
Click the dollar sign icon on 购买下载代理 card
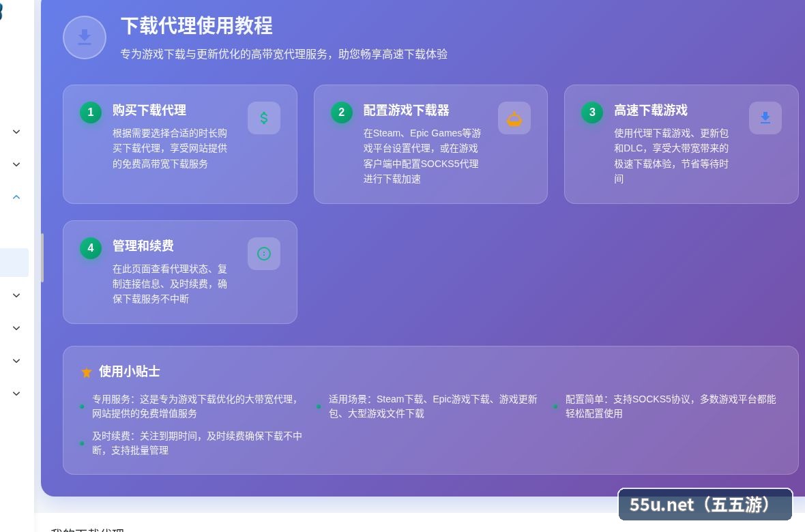coord(264,118)
